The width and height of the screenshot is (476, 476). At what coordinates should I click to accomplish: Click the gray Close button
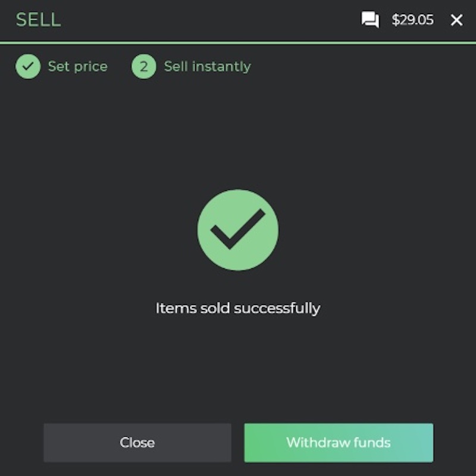click(x=137, y=443)
